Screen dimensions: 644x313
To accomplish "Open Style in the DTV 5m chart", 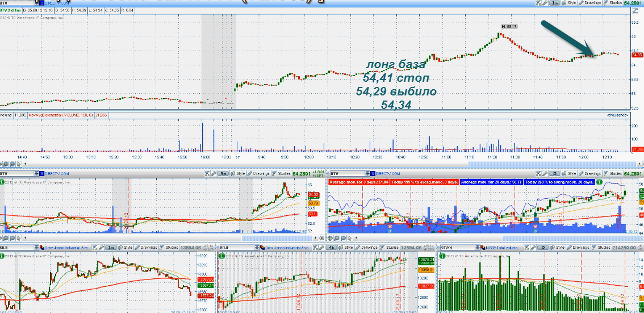I will coord(238,173).
